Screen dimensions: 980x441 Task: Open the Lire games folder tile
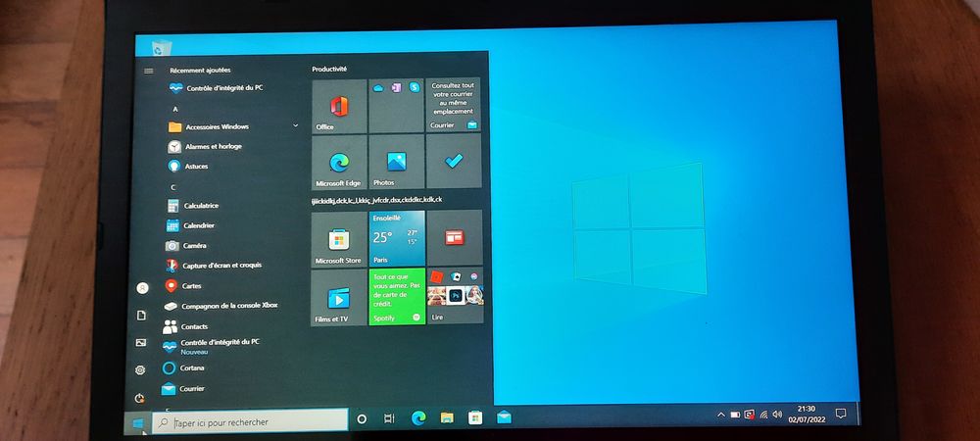pyautogui.click(x=455, y=296)
